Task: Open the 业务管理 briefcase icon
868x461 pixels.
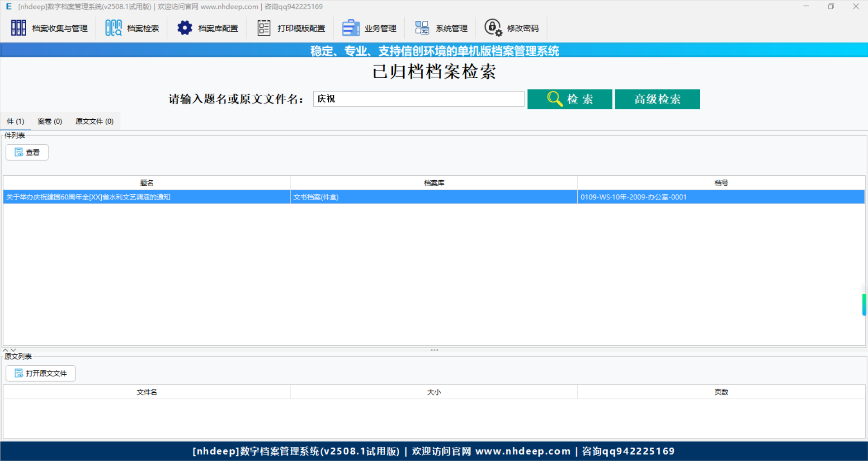Action: click(350, 27)
